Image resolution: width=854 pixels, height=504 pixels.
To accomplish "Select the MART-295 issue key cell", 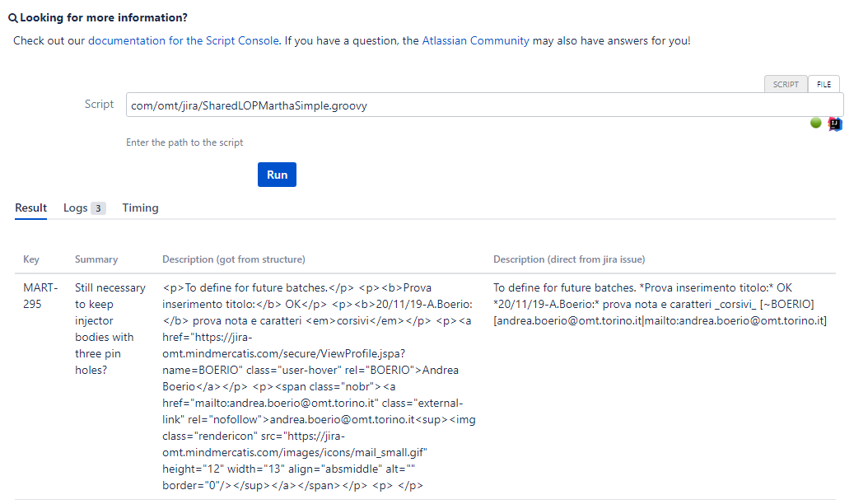I will pyautogui.click(x=40, y=296).
